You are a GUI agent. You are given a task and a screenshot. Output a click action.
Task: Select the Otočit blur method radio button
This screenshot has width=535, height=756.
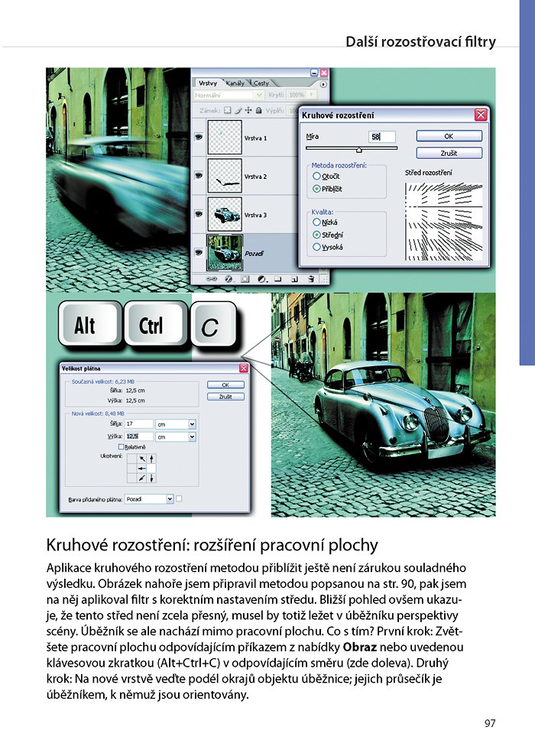(316, 175)
